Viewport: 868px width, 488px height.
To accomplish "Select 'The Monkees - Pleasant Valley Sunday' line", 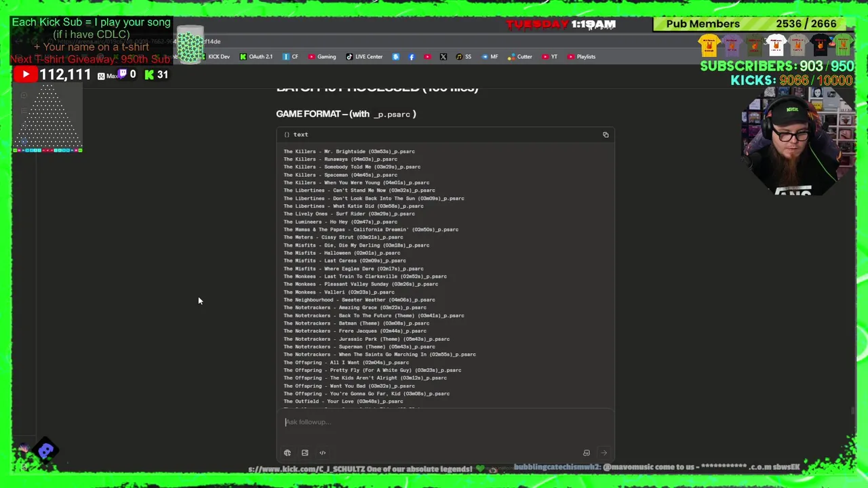I will coord(361,285).
